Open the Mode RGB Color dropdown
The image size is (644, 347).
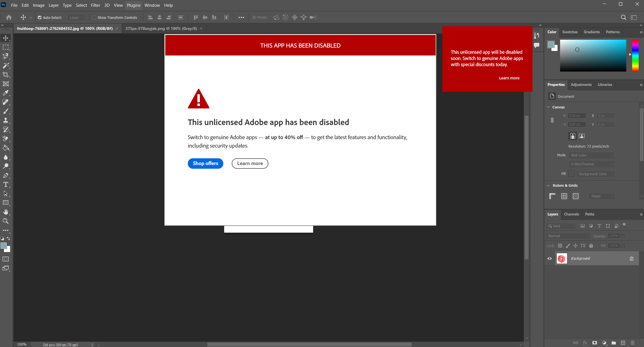tap(591, 155)
